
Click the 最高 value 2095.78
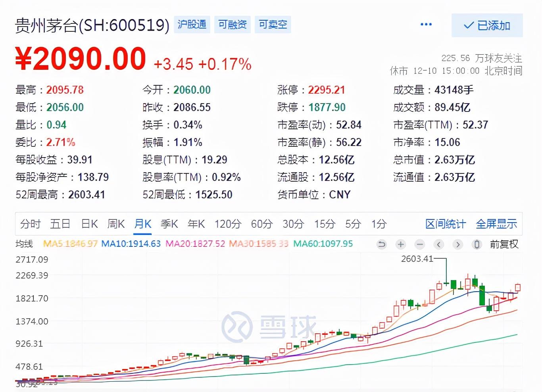[x=65, y=90]
